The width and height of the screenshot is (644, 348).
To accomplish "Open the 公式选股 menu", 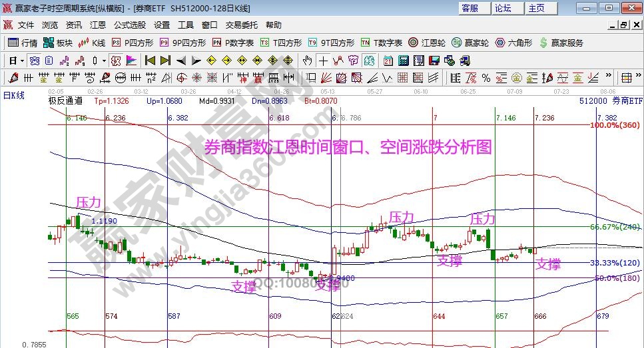I will click(129, 25).
